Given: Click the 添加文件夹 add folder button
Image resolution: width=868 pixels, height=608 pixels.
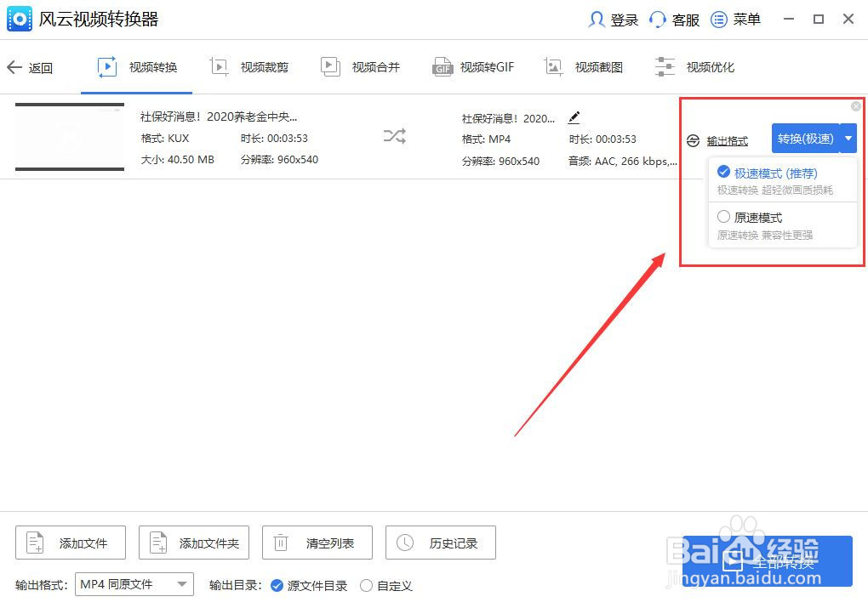Looking at the screenshot, I should pos(193,542).
